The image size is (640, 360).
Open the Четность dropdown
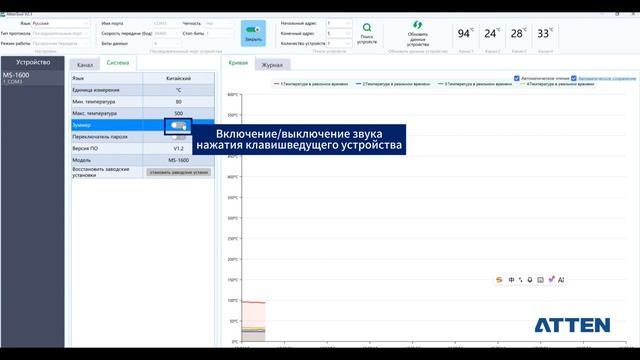click(219, 24)
